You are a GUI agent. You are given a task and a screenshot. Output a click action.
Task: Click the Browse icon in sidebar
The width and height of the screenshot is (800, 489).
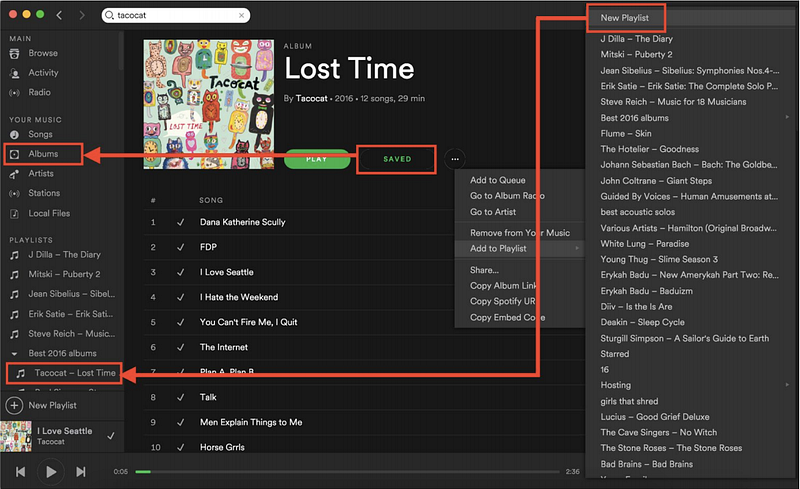[x=14, y=53]
